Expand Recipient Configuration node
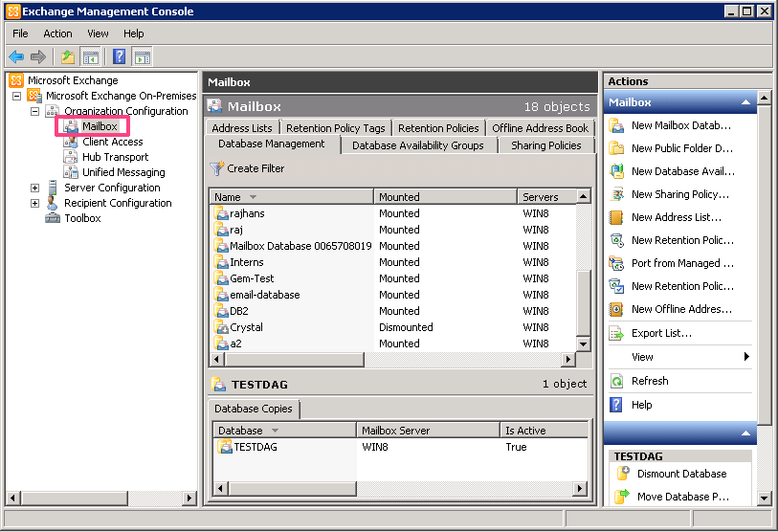778x532 pixels. [34, 203]
